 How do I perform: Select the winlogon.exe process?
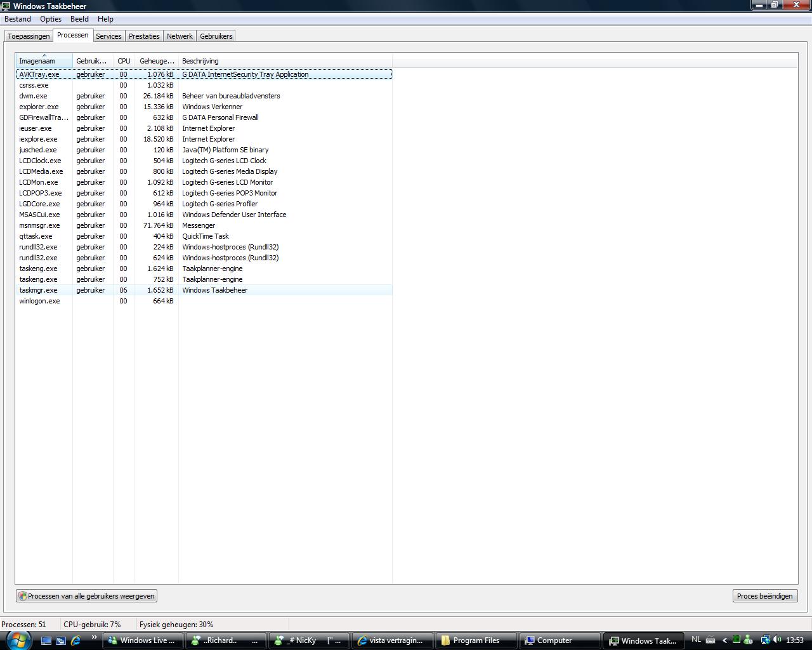(x=204, y=301)
